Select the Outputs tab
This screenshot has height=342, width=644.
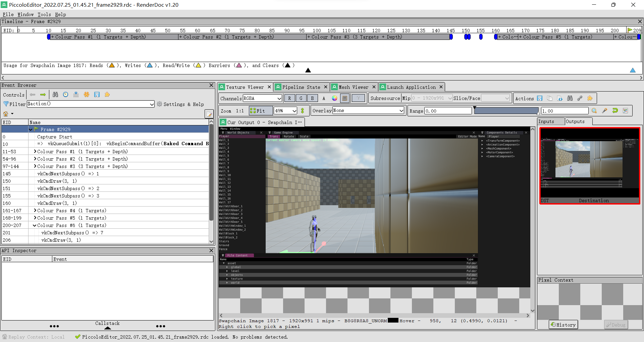[x=579, y=121]
